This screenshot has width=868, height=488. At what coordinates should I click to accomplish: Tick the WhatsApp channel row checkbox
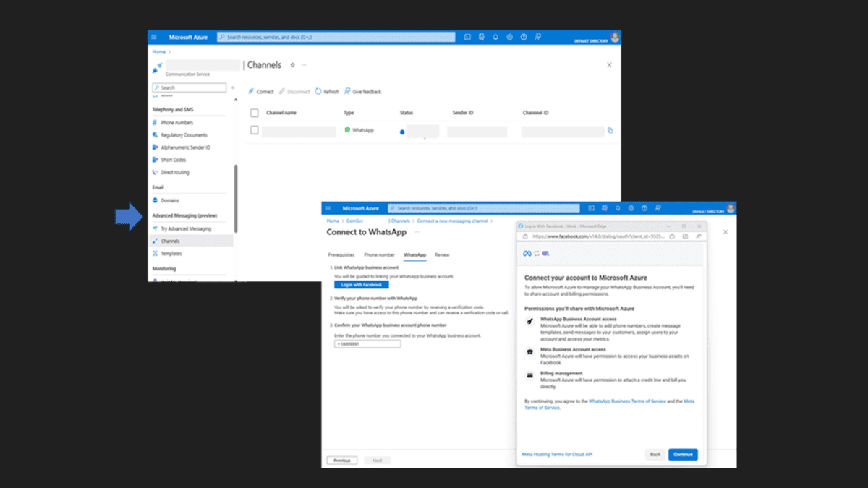[x=255, y=130]
